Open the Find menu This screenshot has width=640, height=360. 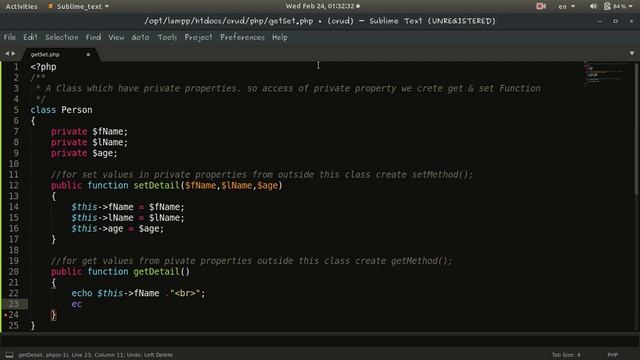[93, 37]
